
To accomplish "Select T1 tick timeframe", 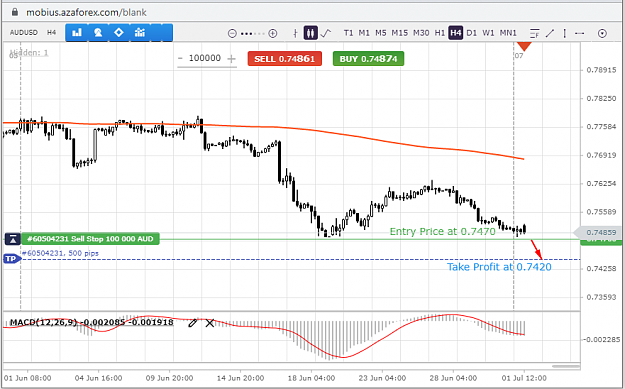I will [348, 33].
